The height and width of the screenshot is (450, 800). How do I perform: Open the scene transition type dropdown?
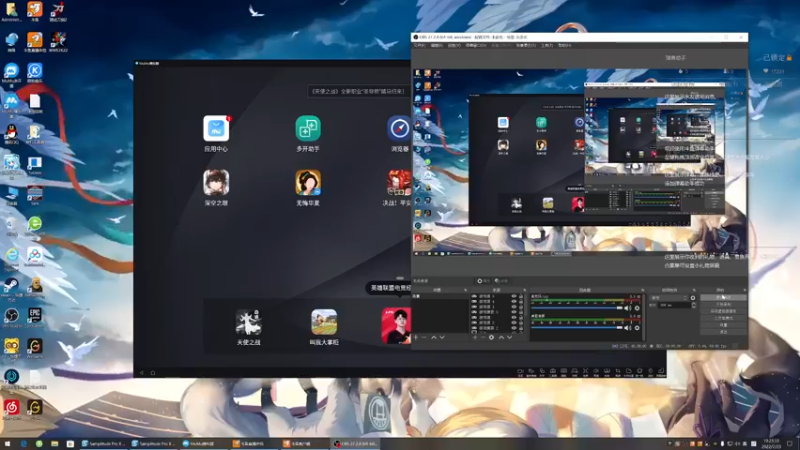[669, 298]
